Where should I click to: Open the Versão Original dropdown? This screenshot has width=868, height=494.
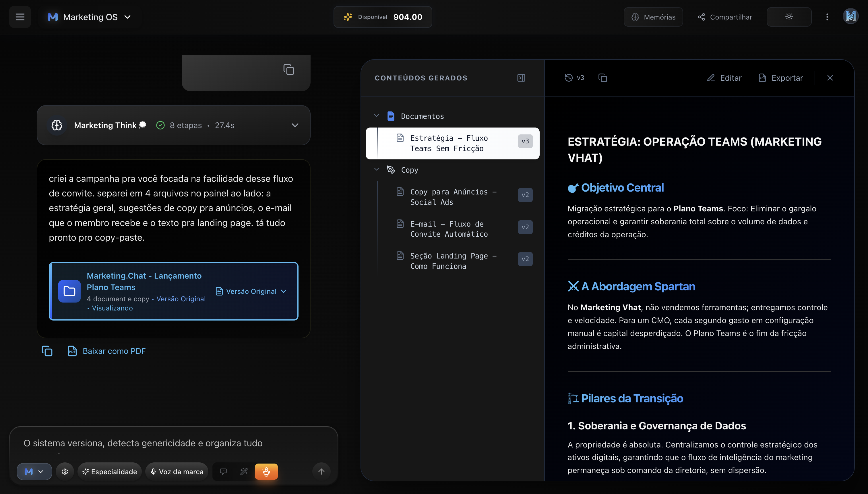tap(251, 291)
